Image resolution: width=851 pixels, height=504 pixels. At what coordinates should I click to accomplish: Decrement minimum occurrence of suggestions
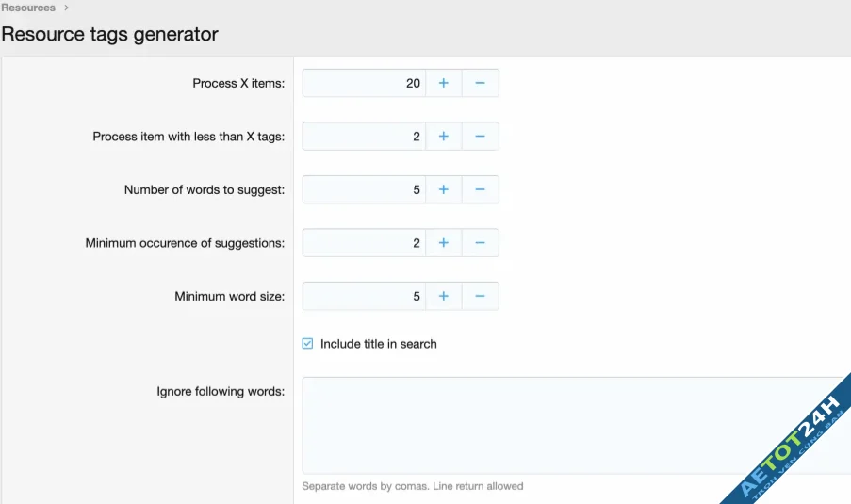tap(480, 243)
